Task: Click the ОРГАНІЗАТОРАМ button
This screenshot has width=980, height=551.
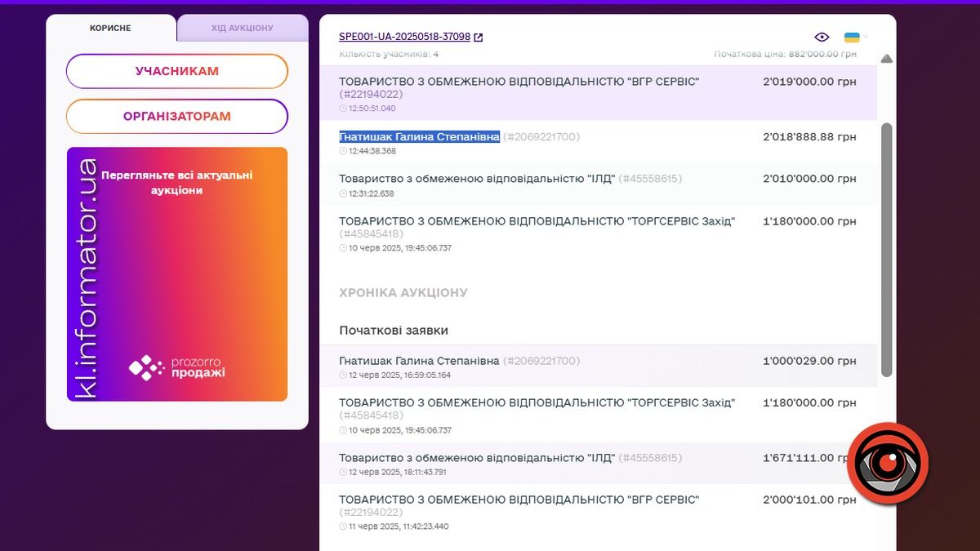Action: [176, 116]
